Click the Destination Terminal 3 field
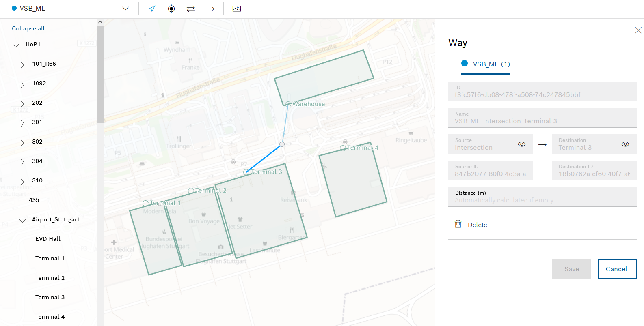The image size is (644, 326). tap(594, 144)
